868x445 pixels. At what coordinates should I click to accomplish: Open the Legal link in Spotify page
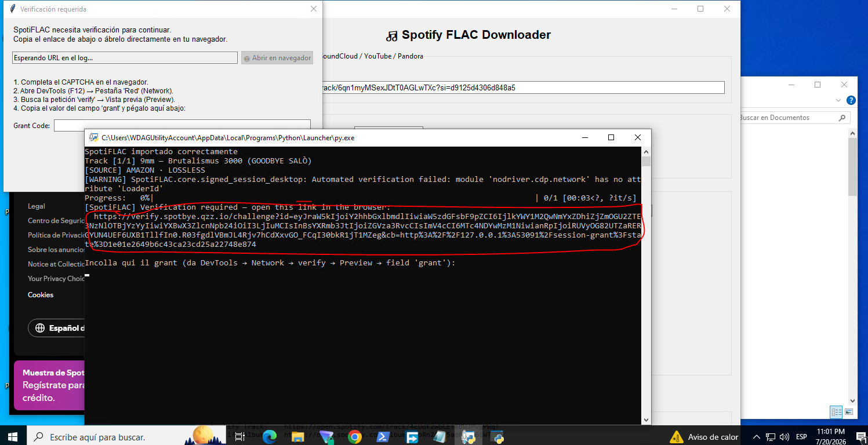point(37,206)
